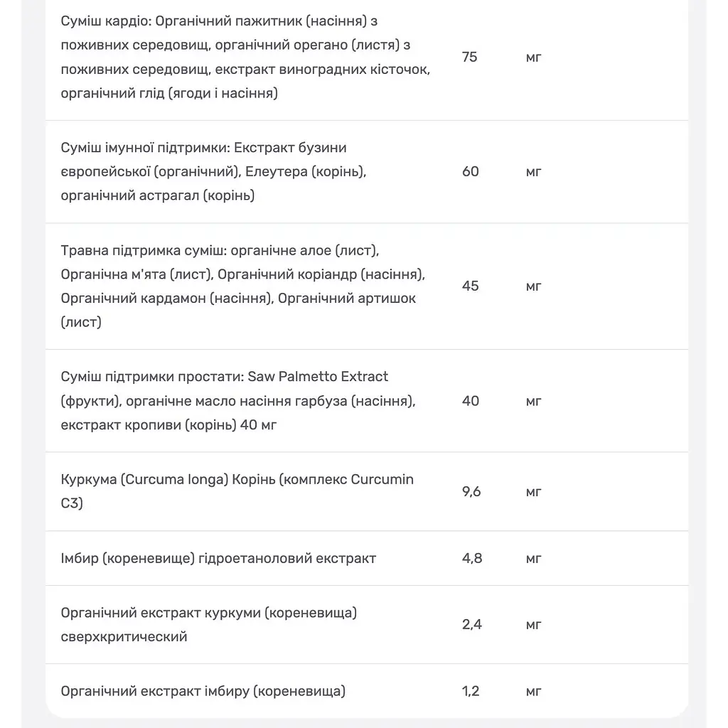Select the 2,4 turmeric extract amount
Image resolution: width=728 pixels, height=728 pixels.
tap(472, 624)
